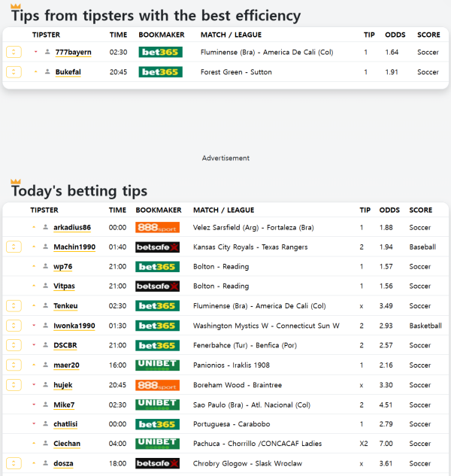This screenshot has width=451, height=476.
Task: Click the 888sport logo in arkadius86's row
Action: (157, 227)
